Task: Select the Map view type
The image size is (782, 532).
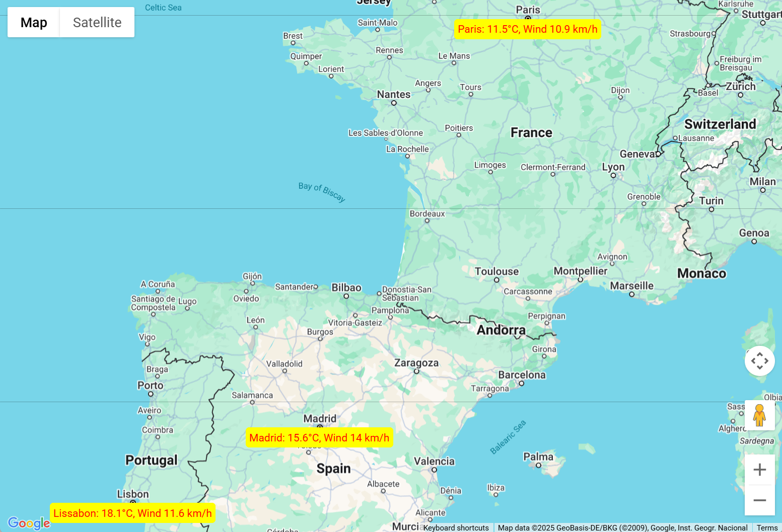Action: [x=34, y=22]
